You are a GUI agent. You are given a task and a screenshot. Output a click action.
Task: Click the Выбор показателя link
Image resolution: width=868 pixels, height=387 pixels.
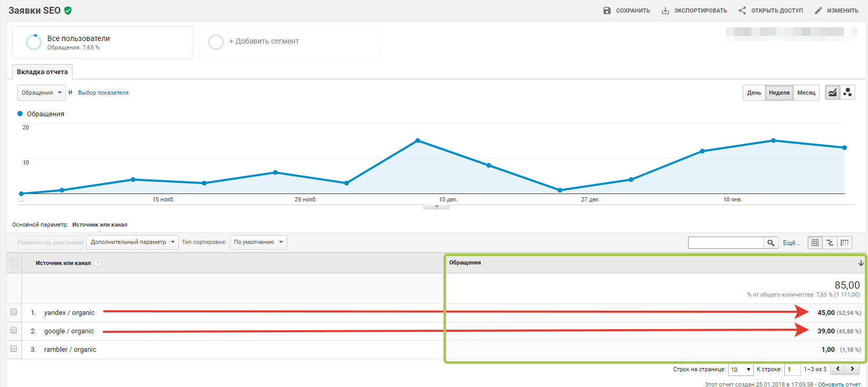pos(103,93)
